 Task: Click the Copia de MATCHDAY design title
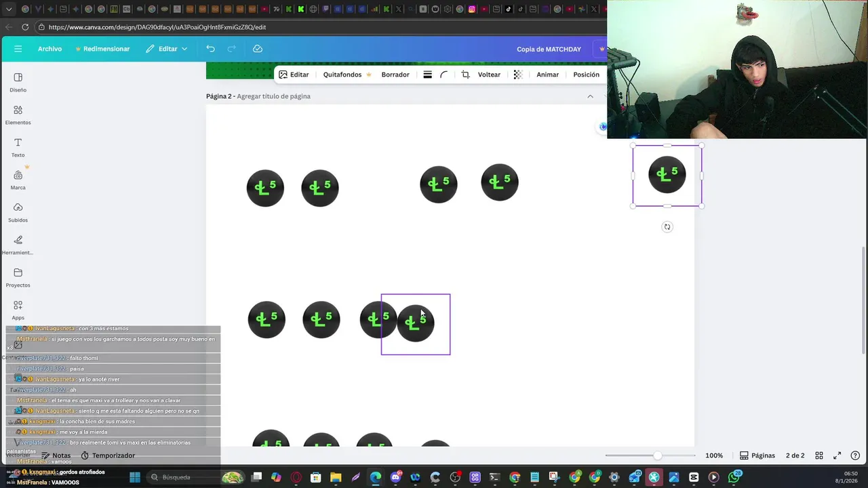click(x=549, y=49)
